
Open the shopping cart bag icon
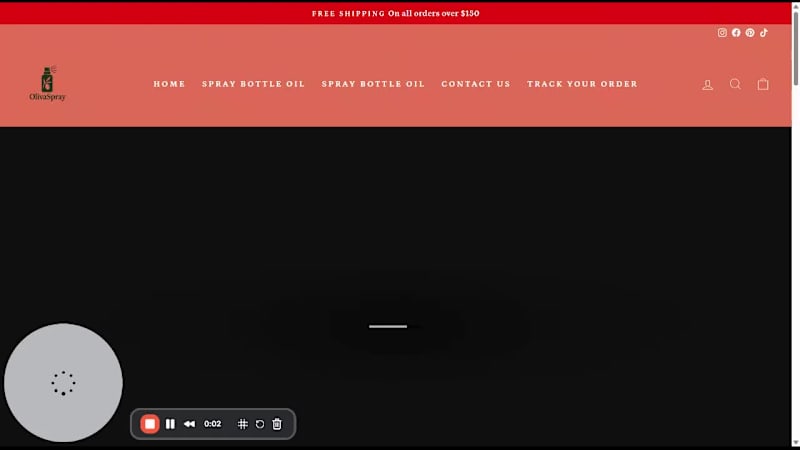click(x=763, y=84)
